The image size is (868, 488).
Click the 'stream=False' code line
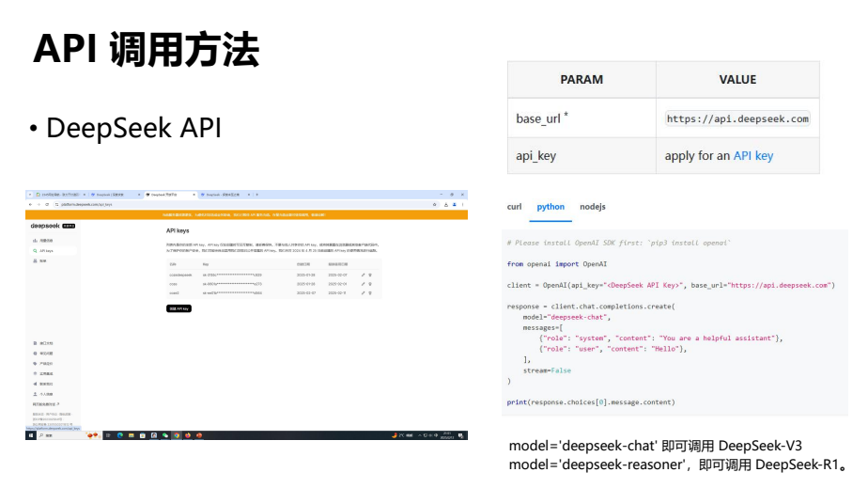tap(547, 370)
